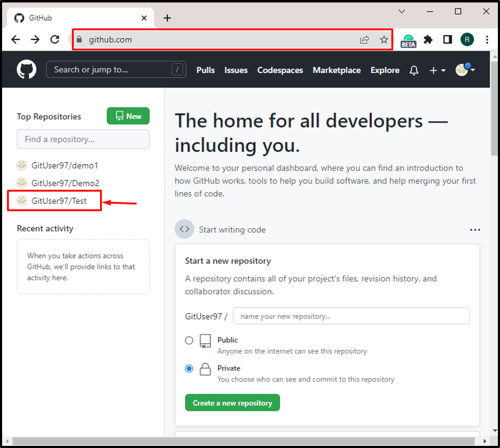Screen dimensions: 500x448
Task: Open notifications via the bell icon
Action: 414,69
